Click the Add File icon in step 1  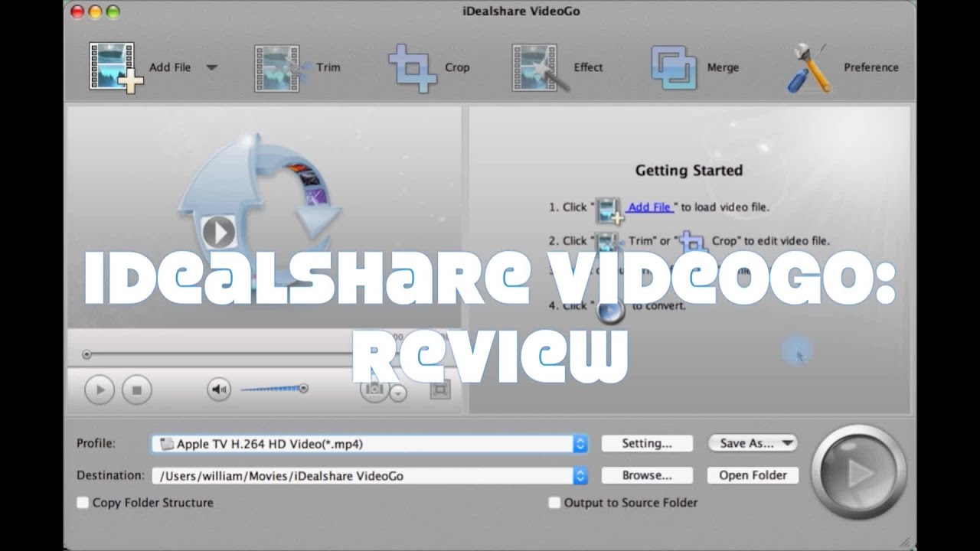609,210
